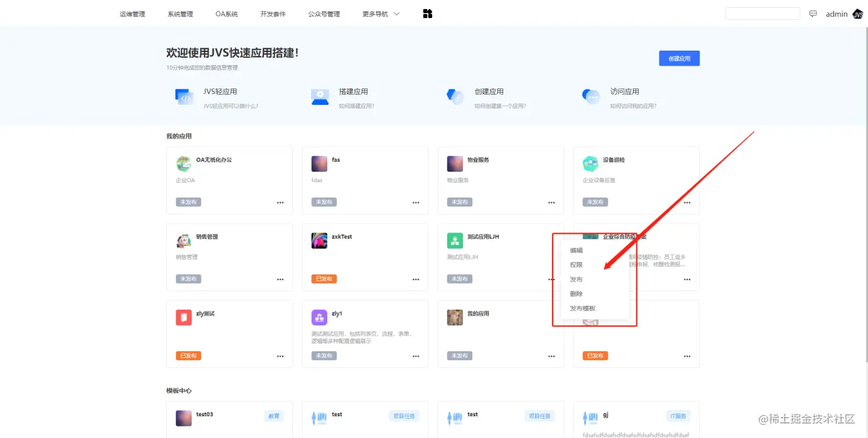Open more options for 物业服务 card

[x=552, y=202]
